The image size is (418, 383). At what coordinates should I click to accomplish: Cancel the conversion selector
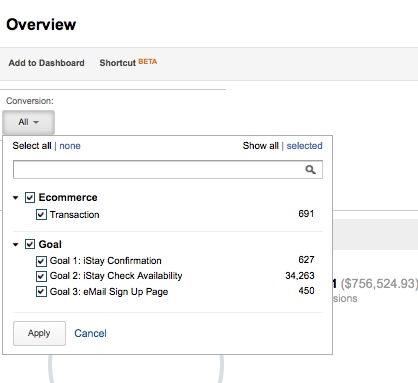click(x=90, y=333)
